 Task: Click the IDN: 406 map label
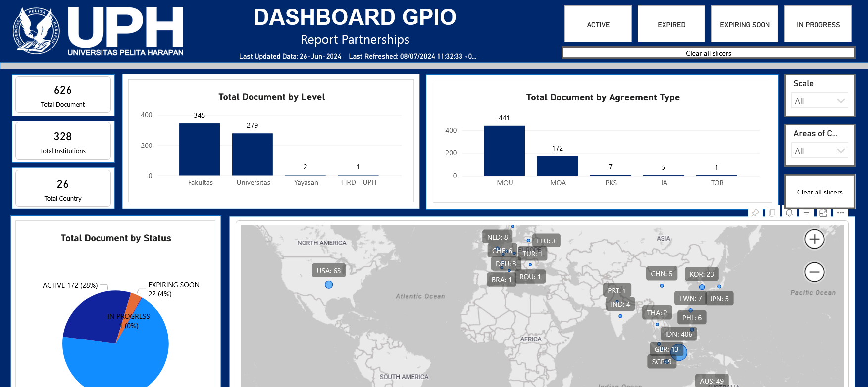pos(679,334)
